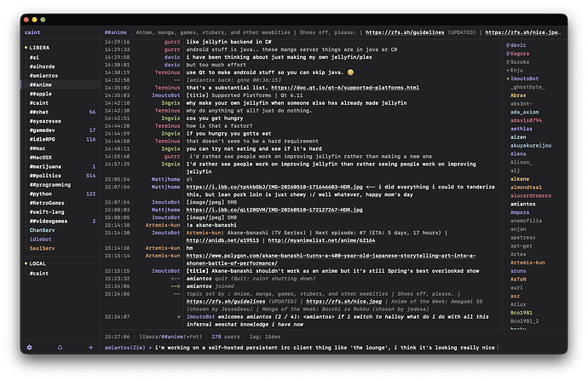588x381 pixels.
Task: Select user +Enju in nick list
Action: 515,70
